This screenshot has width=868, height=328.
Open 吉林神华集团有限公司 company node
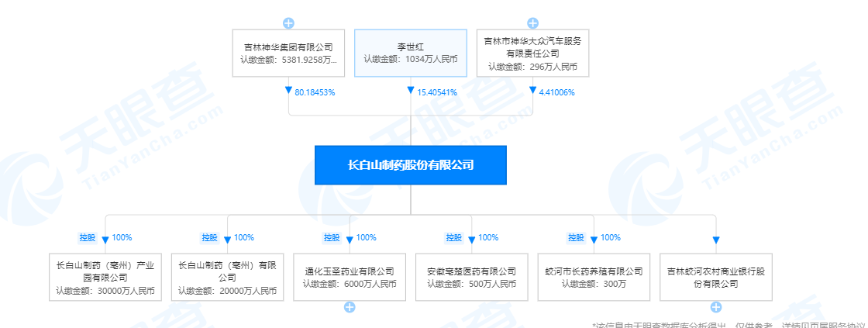click(x=288, y=53)
